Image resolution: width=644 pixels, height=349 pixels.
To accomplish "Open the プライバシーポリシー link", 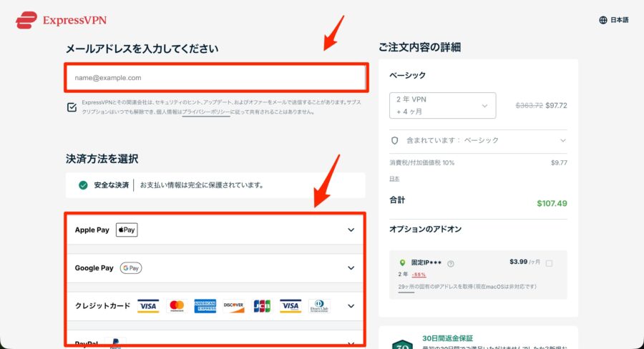I will point(206,112).
